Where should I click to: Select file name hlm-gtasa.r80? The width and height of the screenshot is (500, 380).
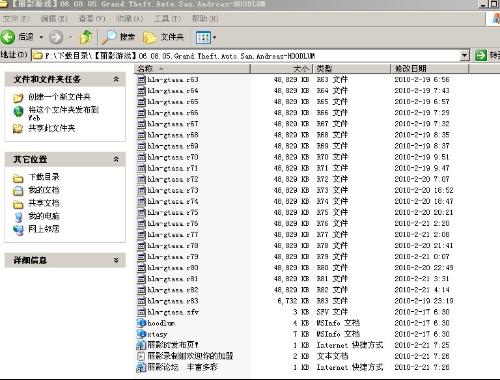[173, 268]
